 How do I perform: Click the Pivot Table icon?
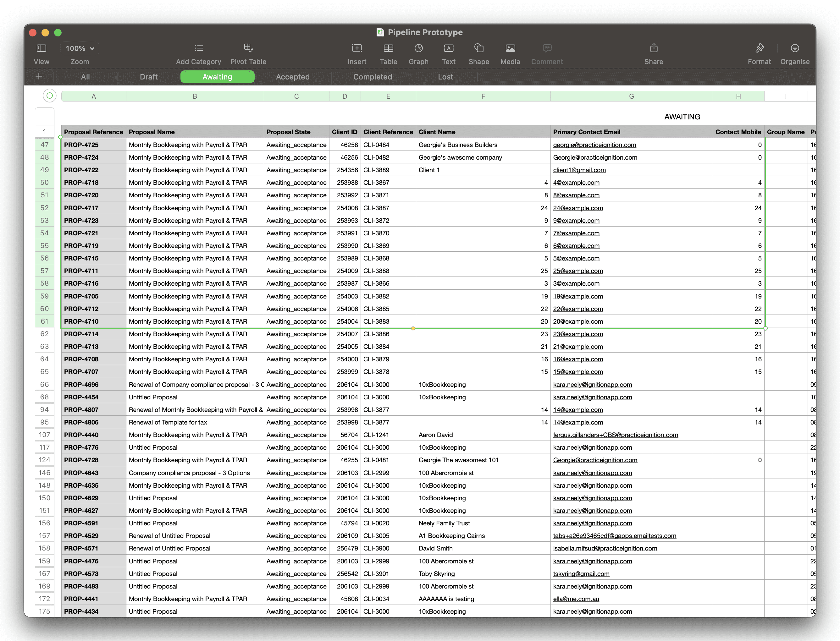click(x=248, y=48)
